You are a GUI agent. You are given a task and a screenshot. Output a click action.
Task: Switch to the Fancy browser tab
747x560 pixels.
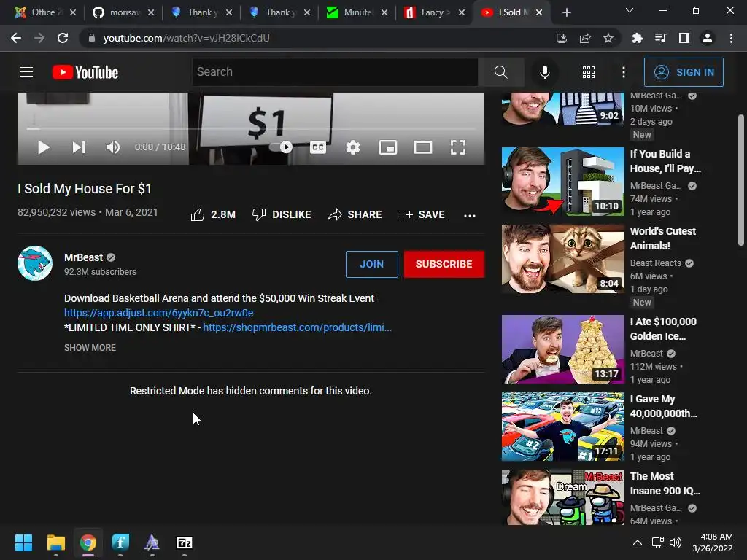[435, 12]
